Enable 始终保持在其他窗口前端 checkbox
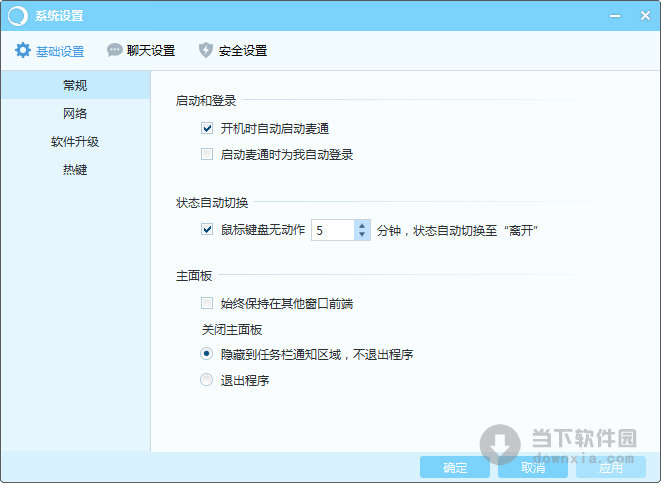 coord(207,303)
